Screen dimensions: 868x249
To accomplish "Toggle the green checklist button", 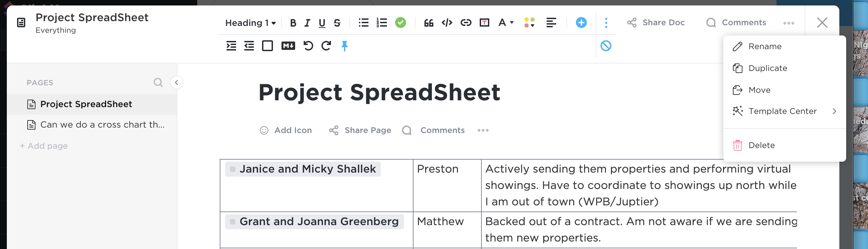I will (x=401, y=23).
